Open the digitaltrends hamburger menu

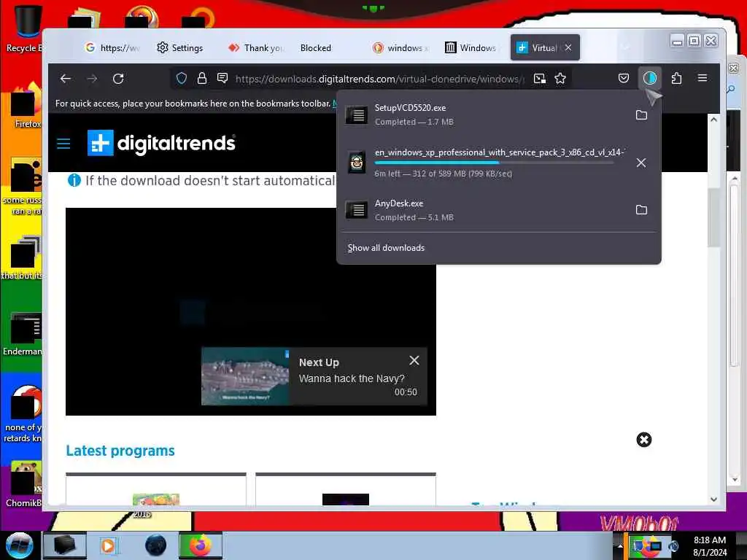click(x=63, y=144)
